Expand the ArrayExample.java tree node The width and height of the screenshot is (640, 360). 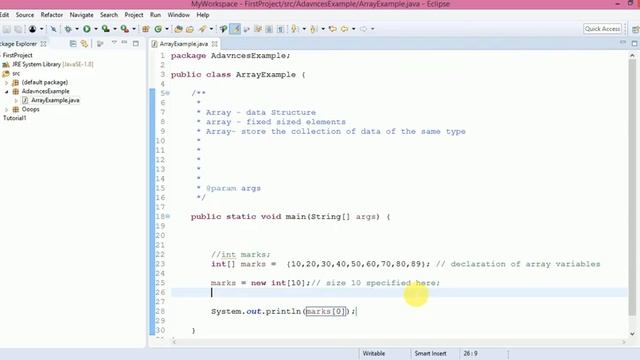(x=16, y=100)
